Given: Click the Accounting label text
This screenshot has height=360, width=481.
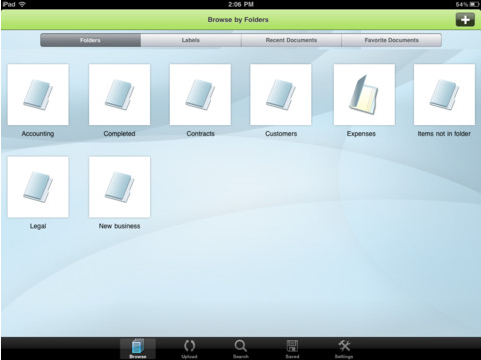Looking at the screenshot, I should pos(38,134).
